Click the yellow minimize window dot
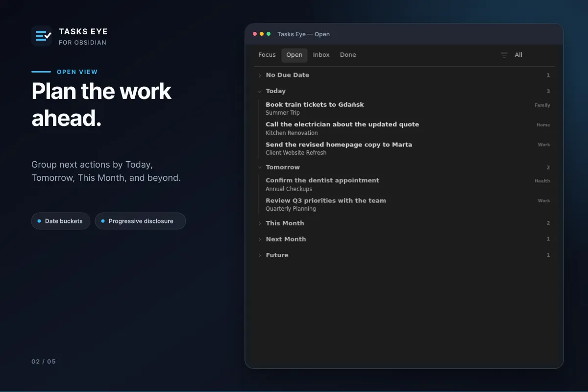This screenshot has height=392, width=588. (262, 34)
